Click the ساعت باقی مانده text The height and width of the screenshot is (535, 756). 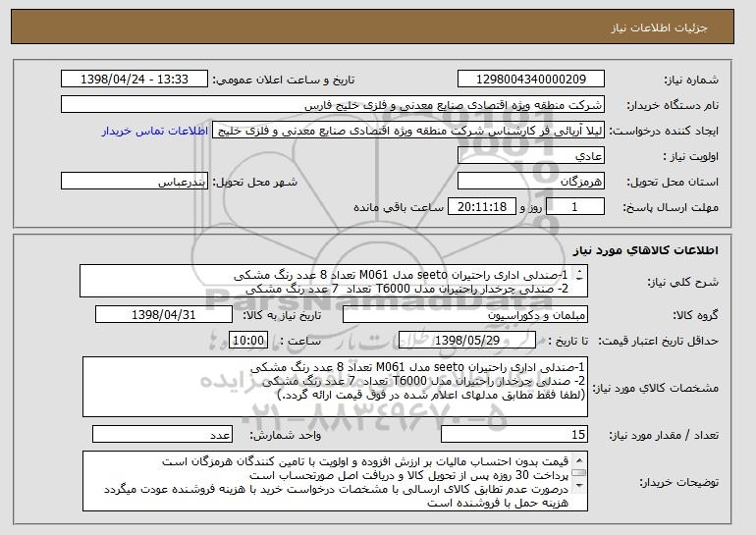(399, 207)
